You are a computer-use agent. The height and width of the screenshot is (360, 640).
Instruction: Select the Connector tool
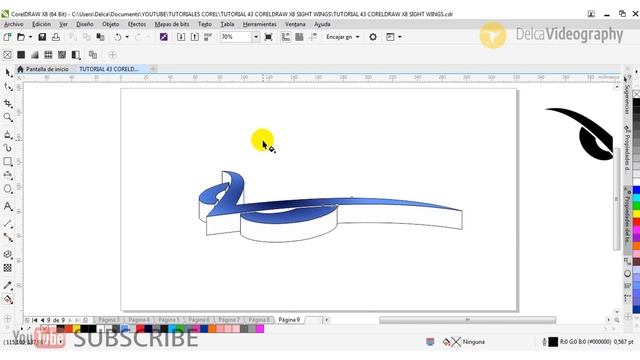point(8,237)
